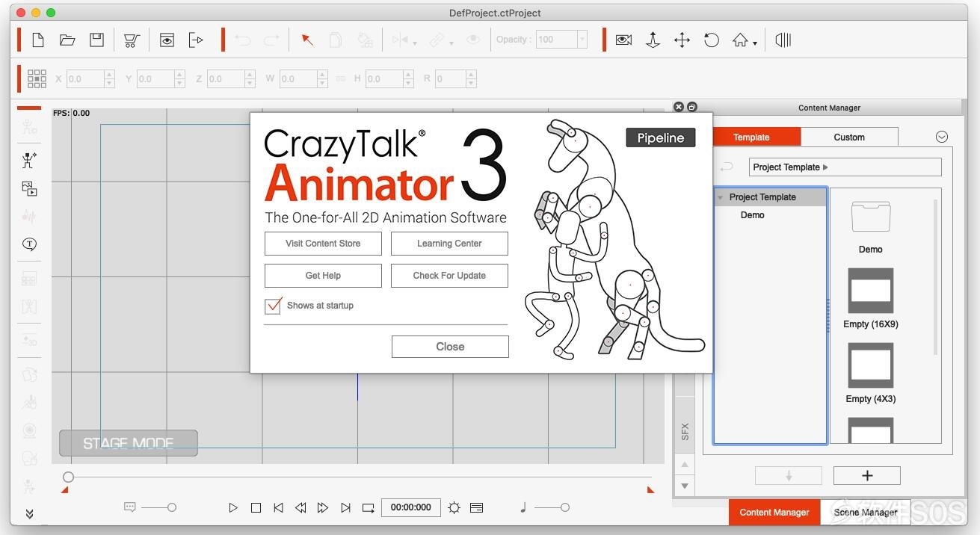Click the W value stepper arrows
This screenshot has width=980, height=535.
[x=323, y=78]
